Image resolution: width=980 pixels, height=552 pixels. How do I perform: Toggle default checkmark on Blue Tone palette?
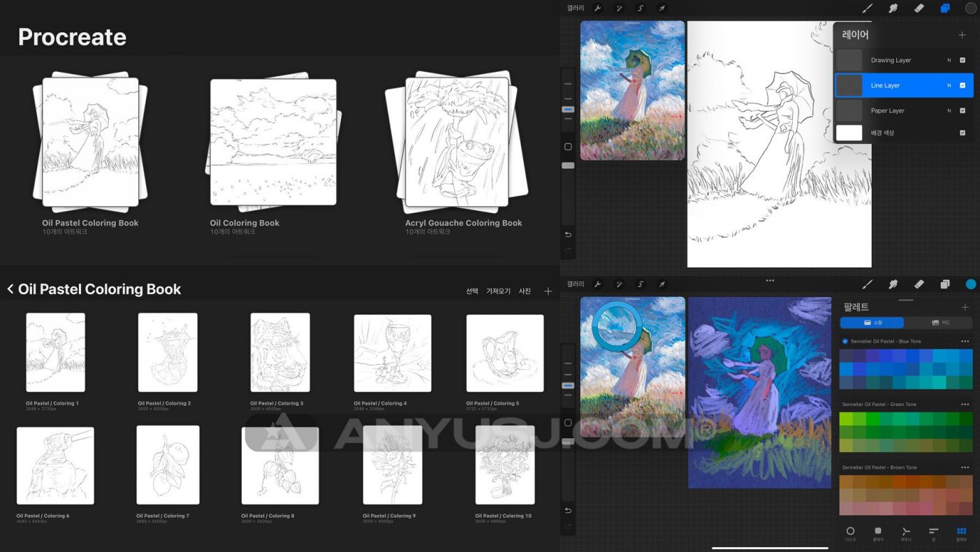[x=845, y=341]
